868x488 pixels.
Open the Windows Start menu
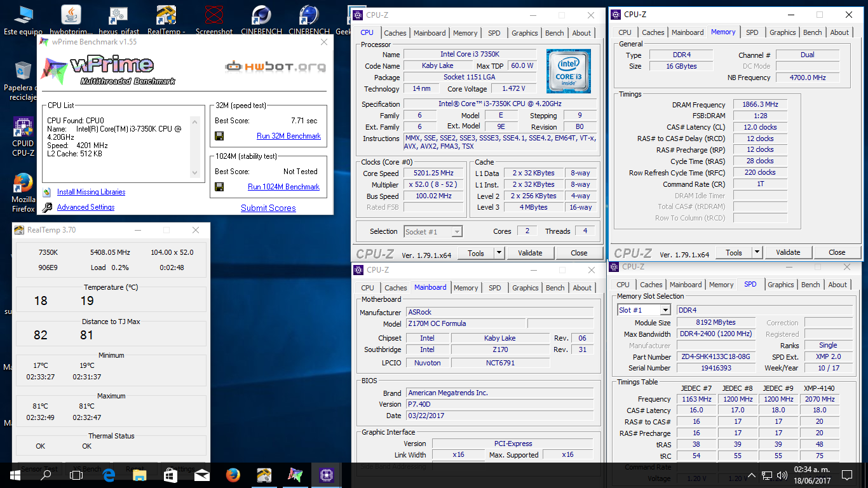[x=15, y=475]
